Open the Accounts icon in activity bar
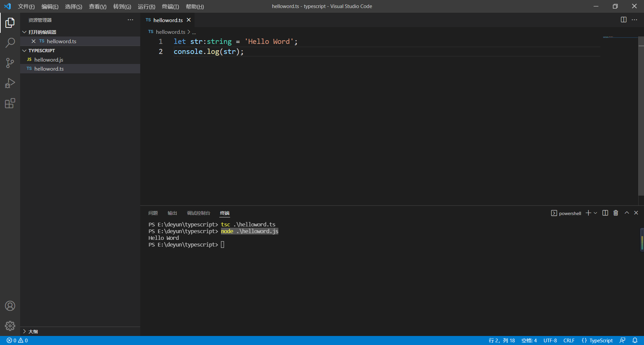 tap(10, 306)
